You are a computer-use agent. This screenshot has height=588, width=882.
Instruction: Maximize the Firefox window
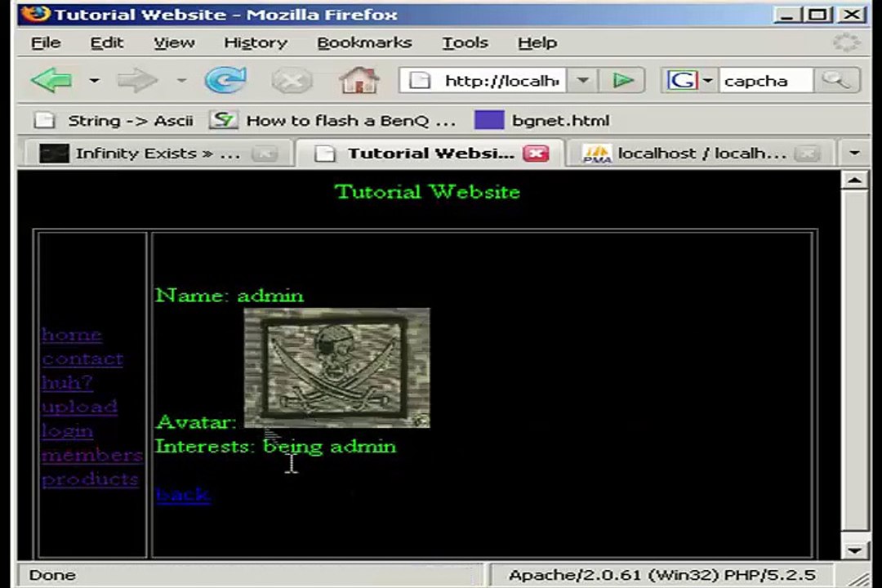pos(817,14)
